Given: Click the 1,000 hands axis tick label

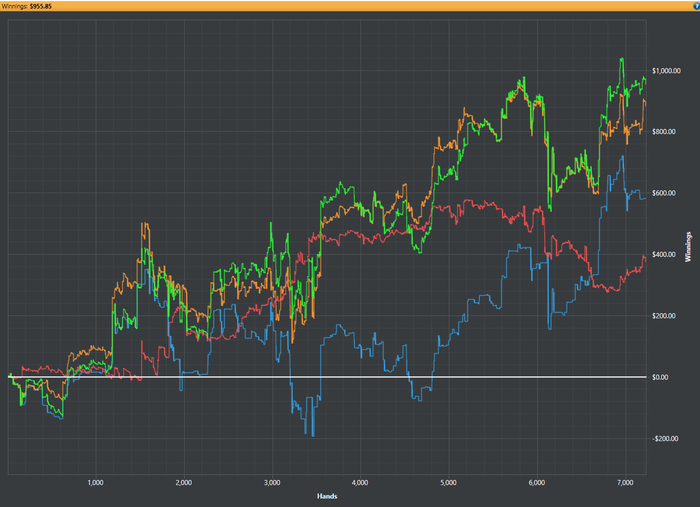Looking at the screenshot, I should coord(96,482).
